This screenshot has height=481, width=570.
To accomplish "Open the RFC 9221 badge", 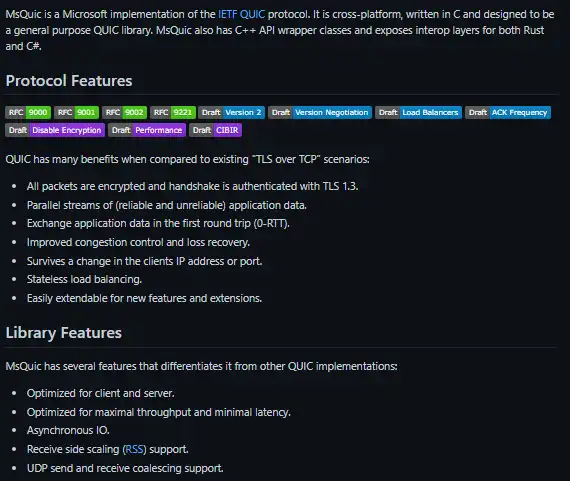I will (x=173, y=112).
